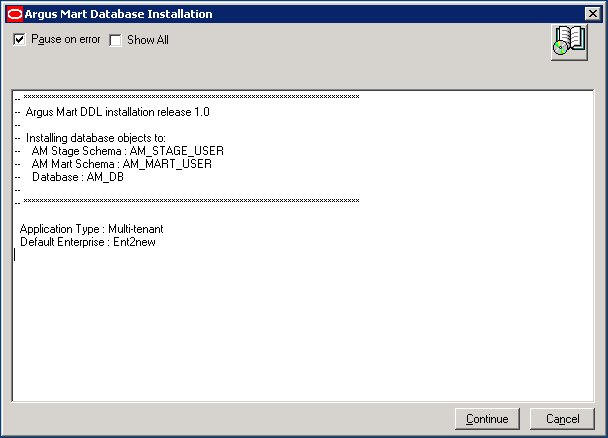Image resolution: width=608 pixels, height=438 pixels.
Task: Uncheck the Pause on error checkbox
Action: pyautogui.click(x=19, y=39)
